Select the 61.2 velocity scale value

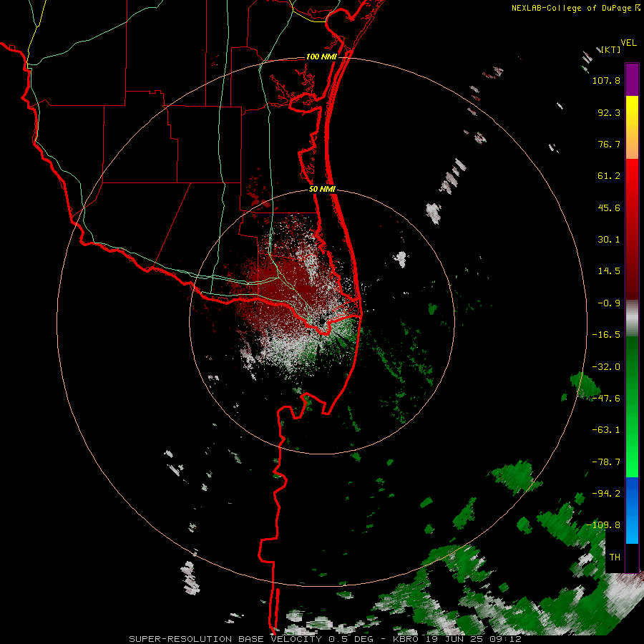(609, 176)
